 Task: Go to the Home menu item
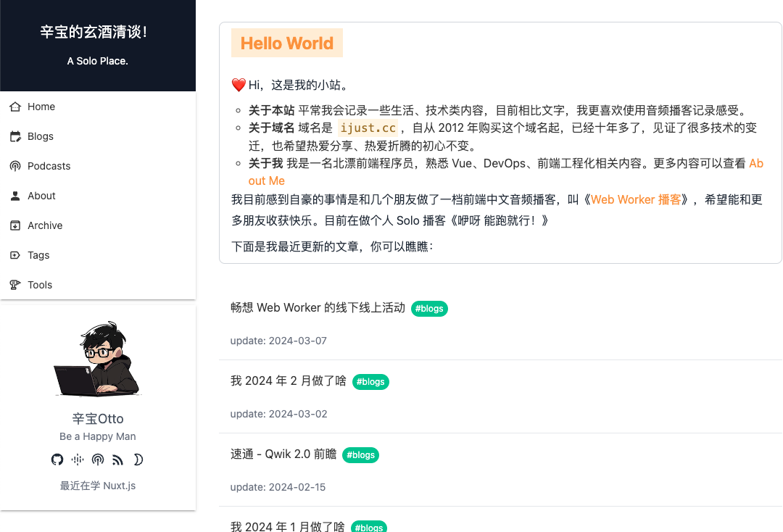click(98, 107)
